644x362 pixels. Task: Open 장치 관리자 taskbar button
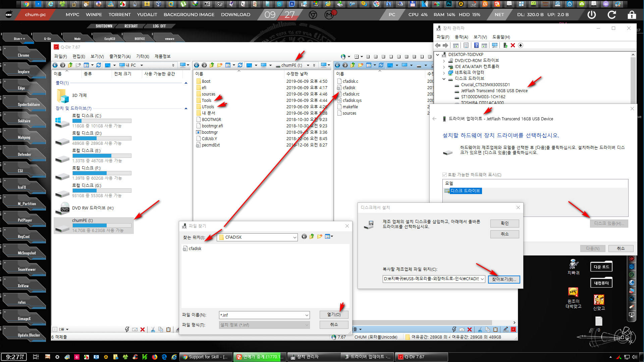[314, 357]
